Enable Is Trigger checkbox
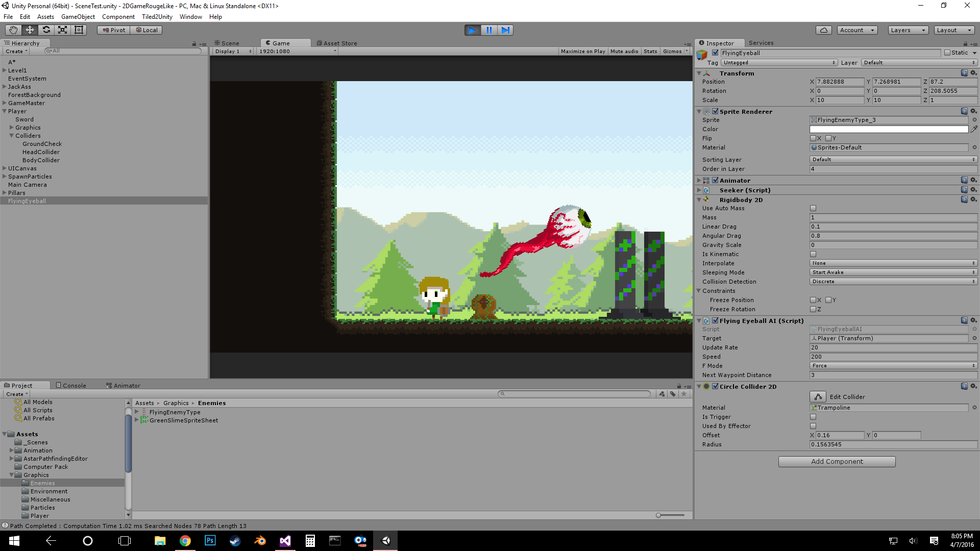The image size is (980, 551). (813, 417)
